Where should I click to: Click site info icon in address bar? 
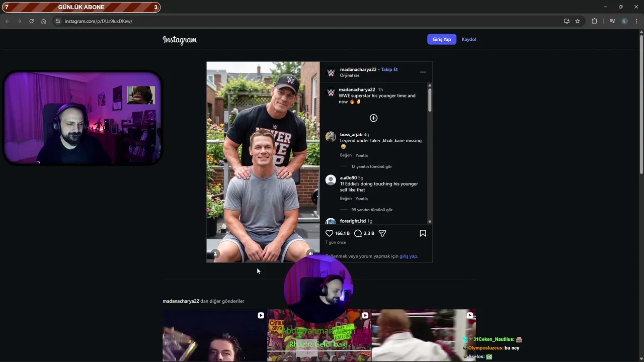[58, 21]
